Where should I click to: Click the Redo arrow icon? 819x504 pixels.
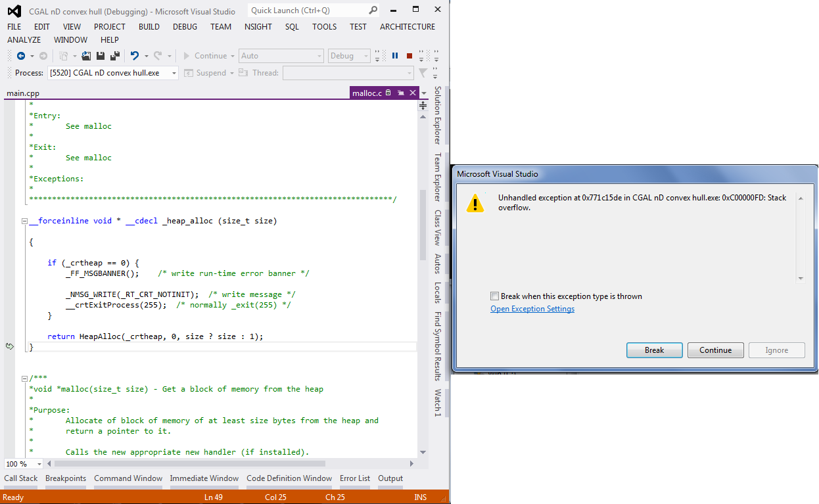[x=158, y=56]
